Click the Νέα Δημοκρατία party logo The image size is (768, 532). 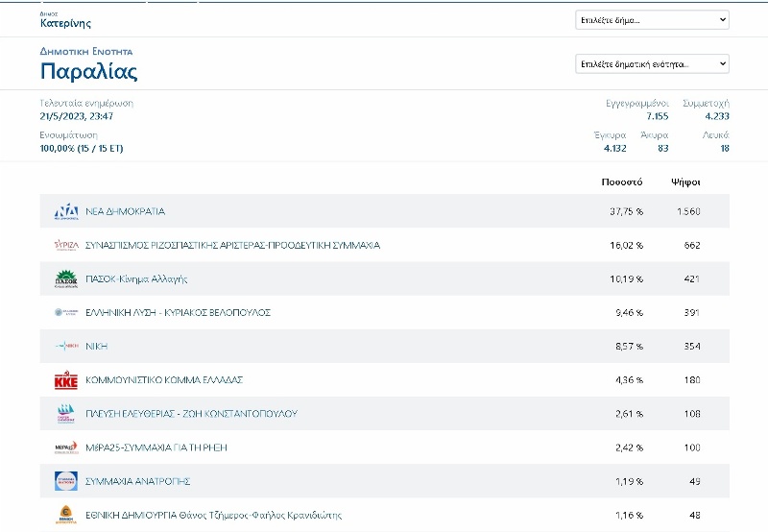click(66, 211)
